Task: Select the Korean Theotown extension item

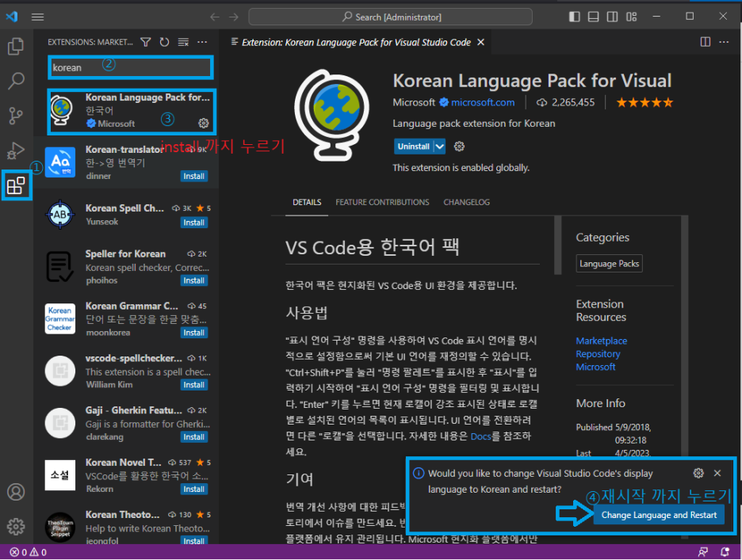Action: pyautogui.click(x=126, y=527)
